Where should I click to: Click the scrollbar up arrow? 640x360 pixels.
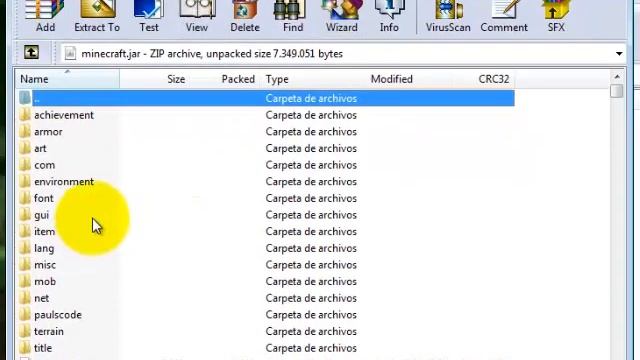pos(617,77)
